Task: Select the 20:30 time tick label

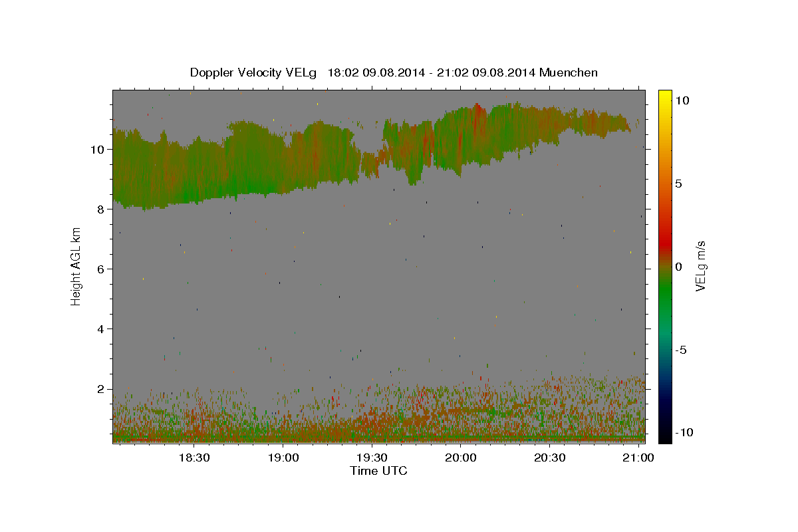Action: coord(550,458)
